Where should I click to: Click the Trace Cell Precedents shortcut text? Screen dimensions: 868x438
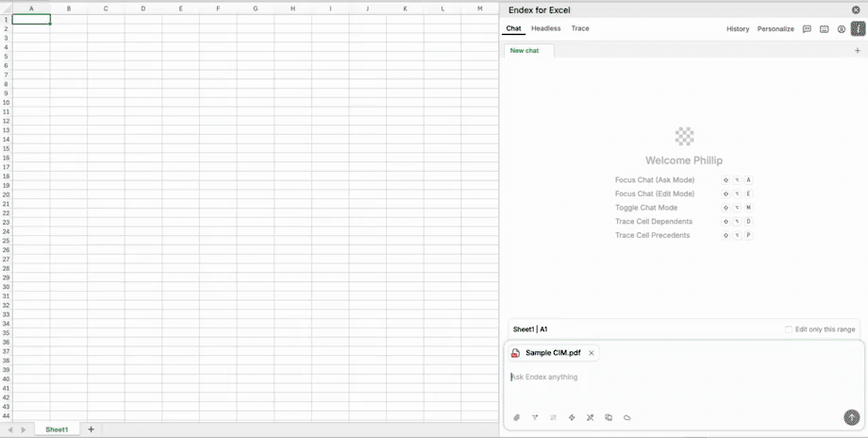coord(652,235)
